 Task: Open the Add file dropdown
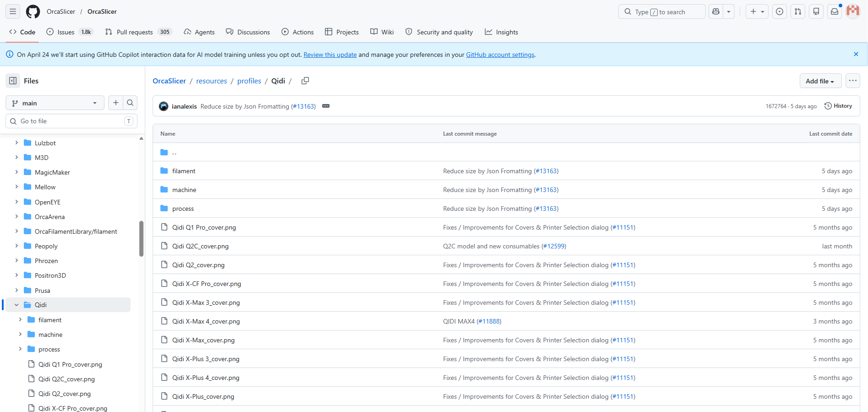pyautogui.click(x=820, y=81)
